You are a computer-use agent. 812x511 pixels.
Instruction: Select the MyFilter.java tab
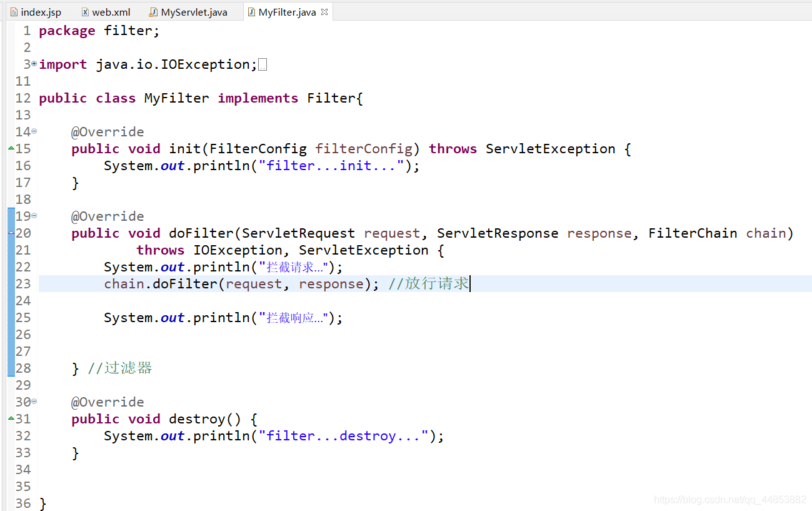tap(287, 12)
